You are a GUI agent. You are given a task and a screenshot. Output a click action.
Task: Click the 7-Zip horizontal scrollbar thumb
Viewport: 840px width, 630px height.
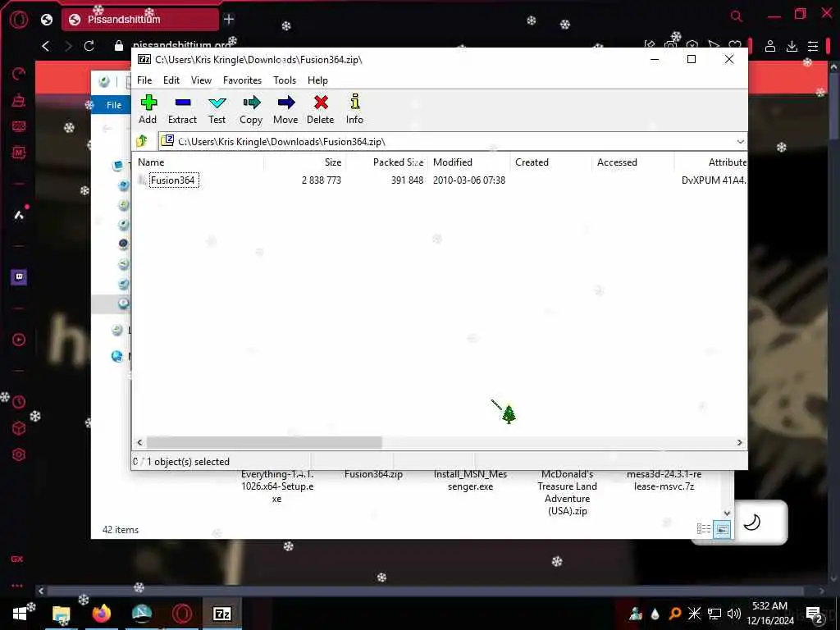point(264,442)
